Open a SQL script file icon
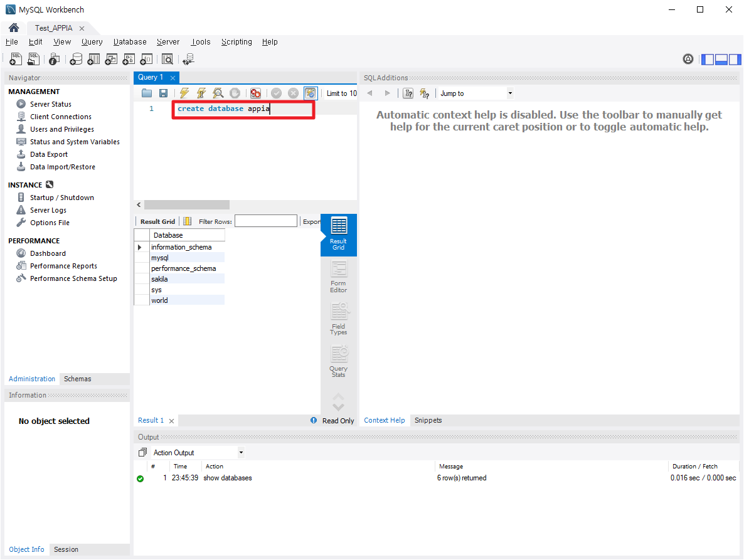The width and height of the screenshot is (744, 560). tap(34, 59)
